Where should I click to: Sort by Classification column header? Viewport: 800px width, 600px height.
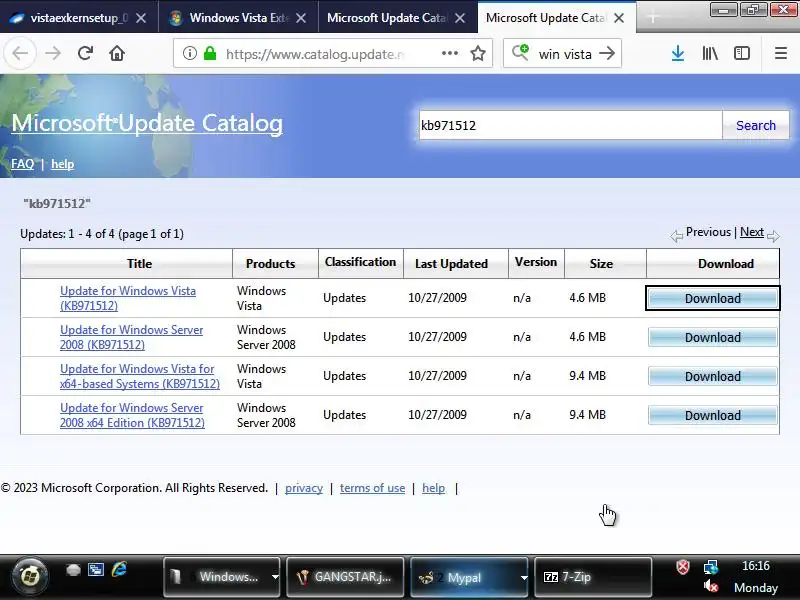coord(360,262)
